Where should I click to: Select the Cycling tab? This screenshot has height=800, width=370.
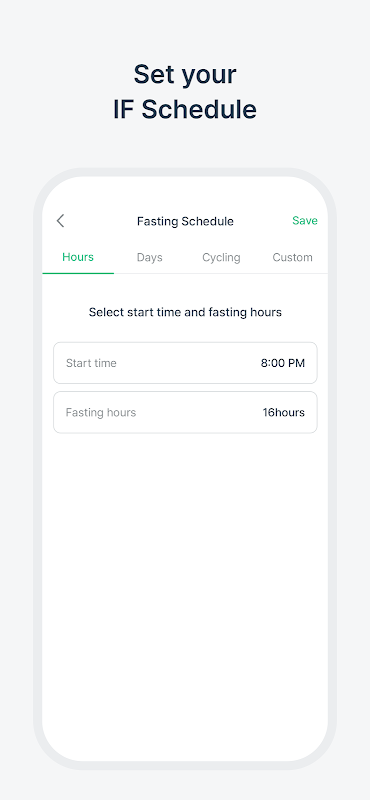click(x=221, y=257)
